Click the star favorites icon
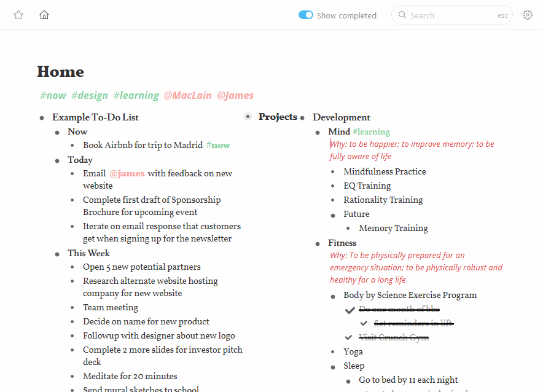 point(19,14)
